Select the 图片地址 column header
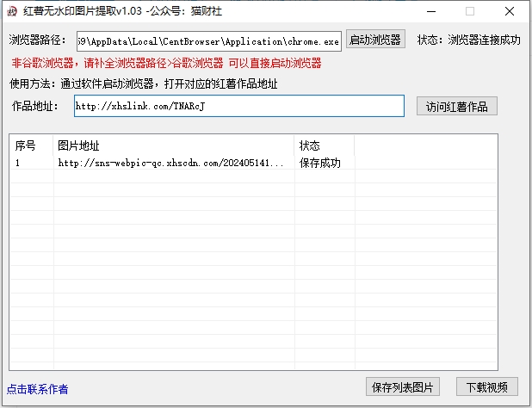 [174, 145]
